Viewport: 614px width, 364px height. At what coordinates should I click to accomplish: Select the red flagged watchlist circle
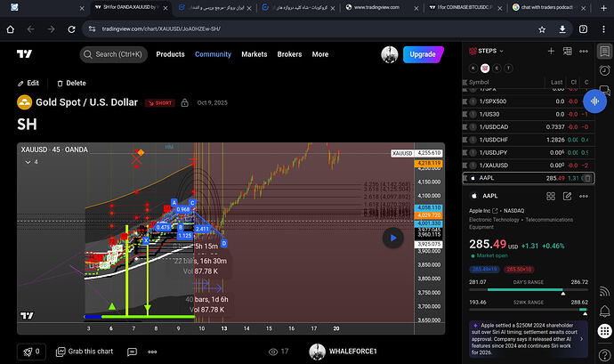[485, 69]
